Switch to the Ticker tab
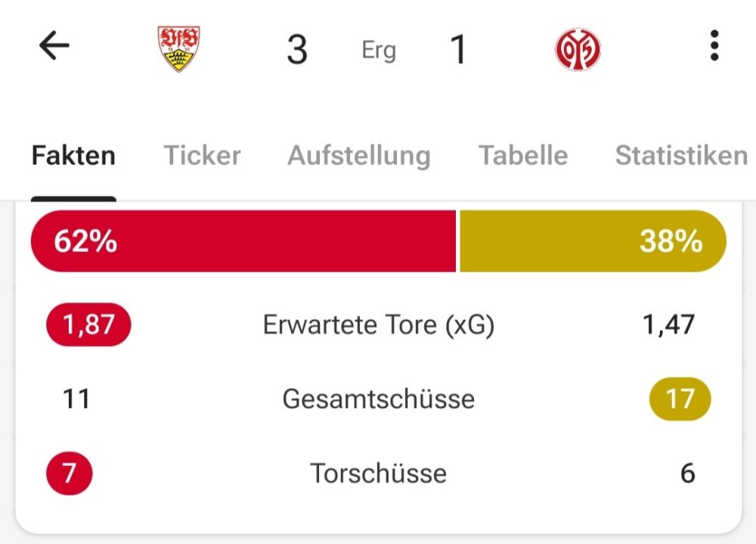The height and width of the screenshot is (544, 756). click(x=202, y=155)
